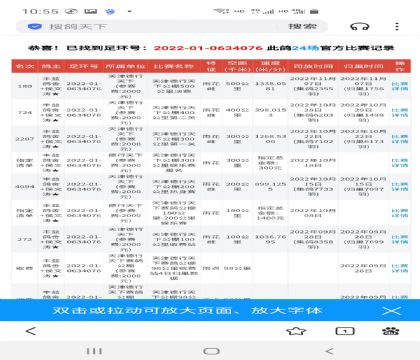Click the 24场 race count link
The width and height of the screenshot is (420, 360).
(x=305, y=48)
